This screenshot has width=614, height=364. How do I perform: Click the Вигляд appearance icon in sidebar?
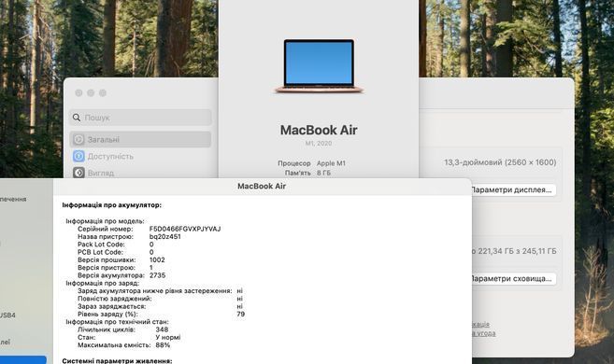pos(79,173)
